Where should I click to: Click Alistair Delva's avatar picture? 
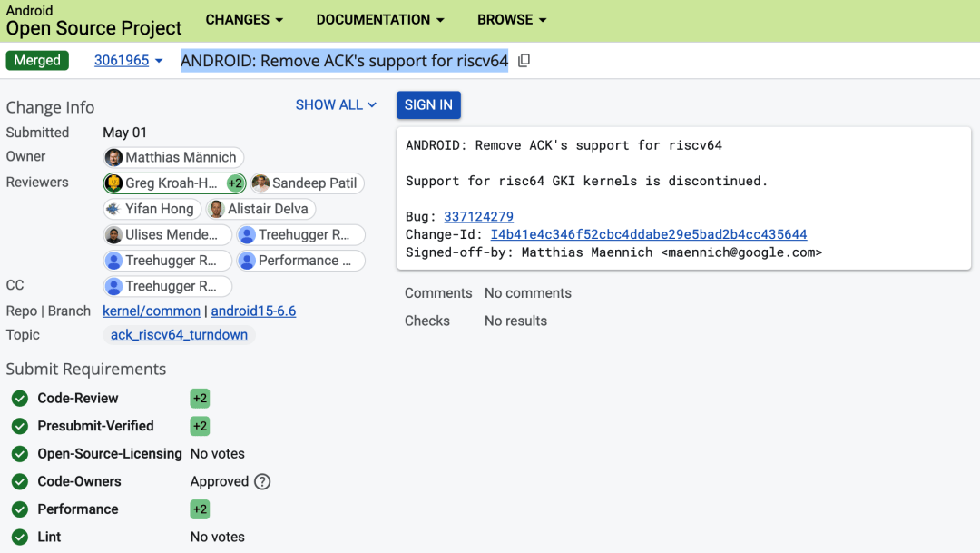[216, 209]
